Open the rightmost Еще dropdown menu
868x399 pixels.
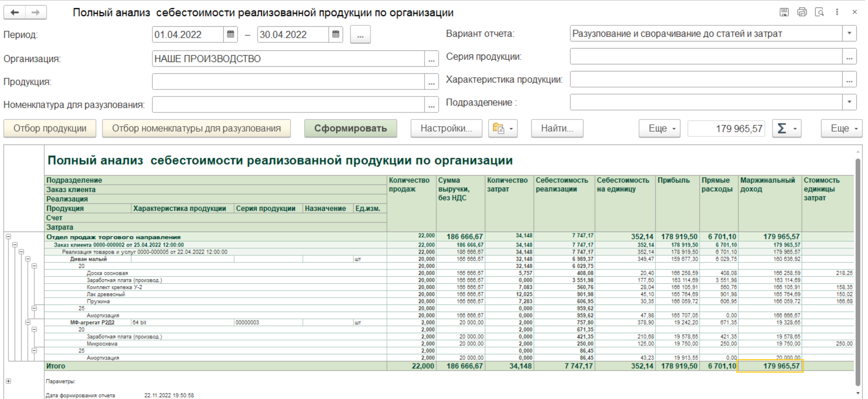pyautogui.click(x=842, y=128)
